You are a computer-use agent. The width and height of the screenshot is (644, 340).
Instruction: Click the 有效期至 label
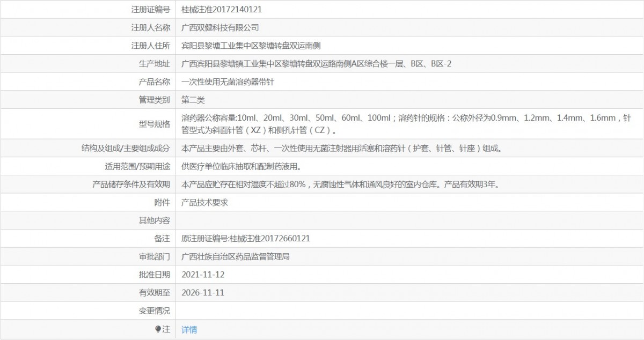click(155, 293)
